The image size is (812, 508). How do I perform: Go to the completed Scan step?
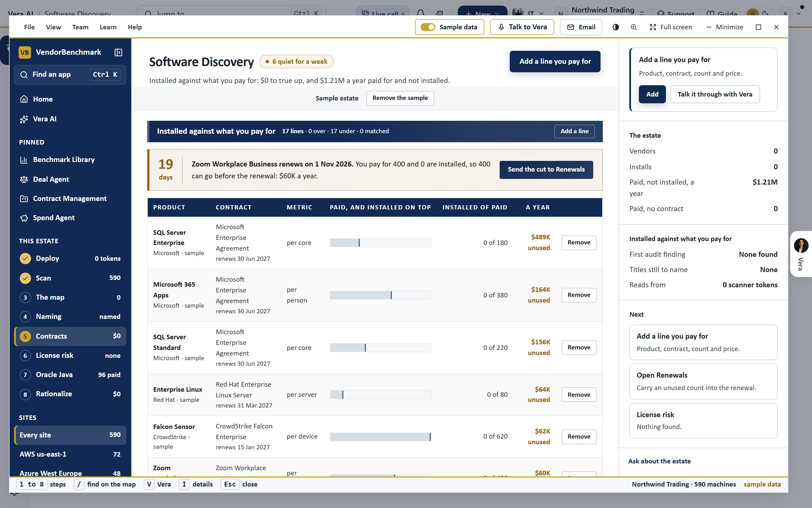(70, 278)
